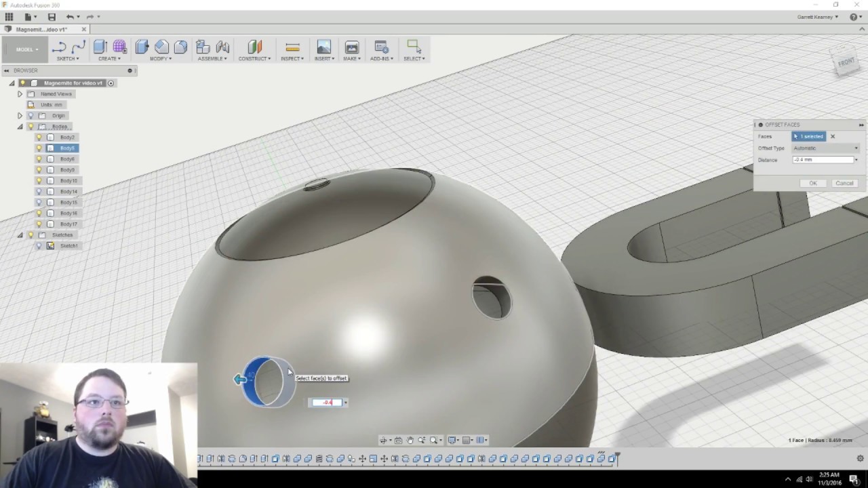The image size is (868, 488).
Task: Click the Distance -0.4 mm input field
Action: point(823,160)
